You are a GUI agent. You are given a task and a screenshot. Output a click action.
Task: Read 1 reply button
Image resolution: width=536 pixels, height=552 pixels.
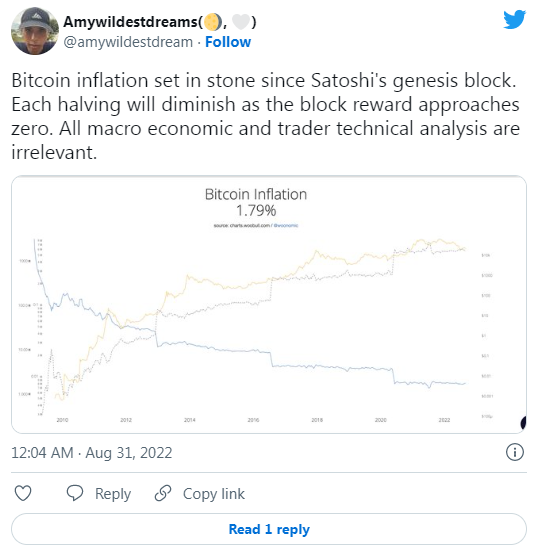click(x=269, y=529)
